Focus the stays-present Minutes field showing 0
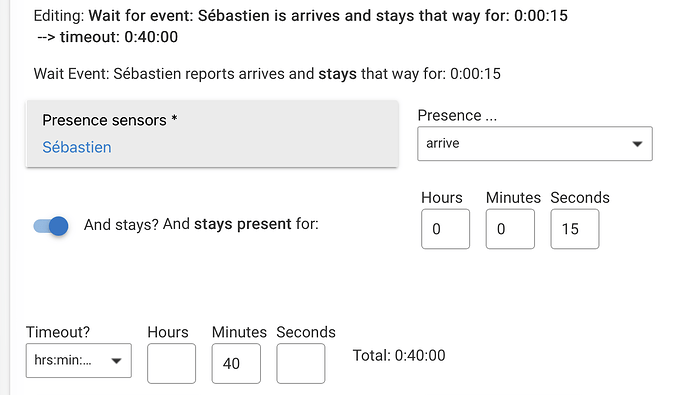690x395 pixels. [x=510, y=229]
